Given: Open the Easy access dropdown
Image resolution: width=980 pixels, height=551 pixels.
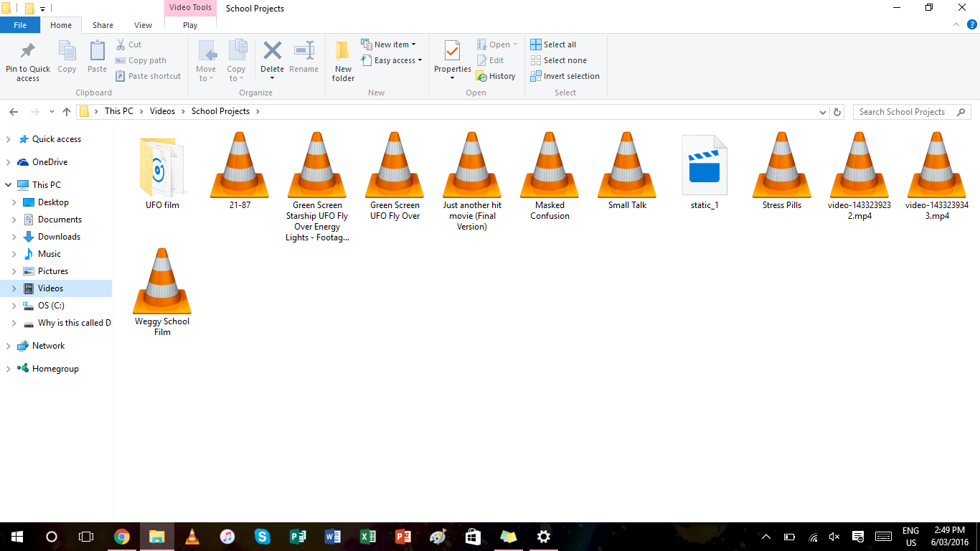Looking at the screenshot, I should [391, 60].
